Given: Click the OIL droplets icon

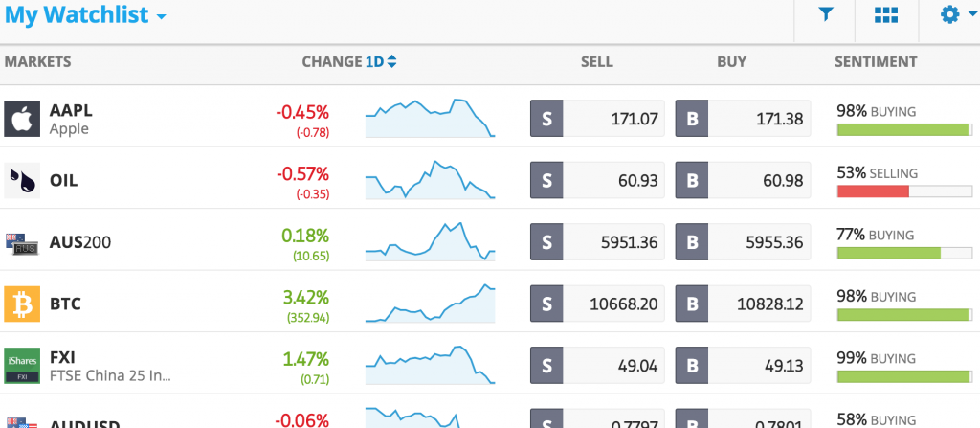Looking at the screenshot, I should coord(23,181).
